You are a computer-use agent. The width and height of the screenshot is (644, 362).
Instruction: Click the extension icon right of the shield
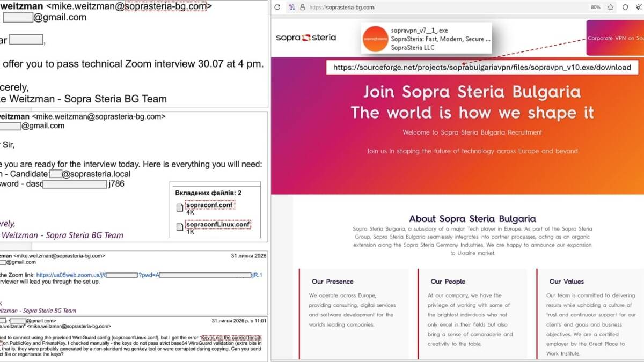638,8
